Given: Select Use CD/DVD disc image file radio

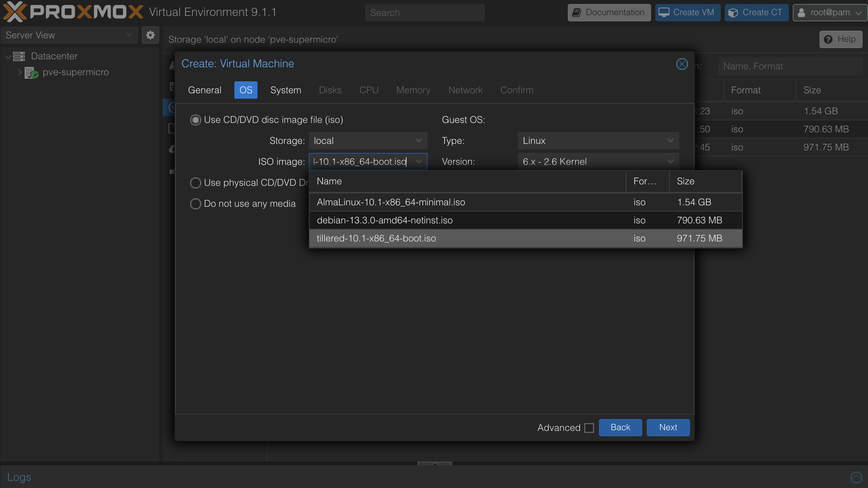Looking at the screenshot, I should click(195, 120).
